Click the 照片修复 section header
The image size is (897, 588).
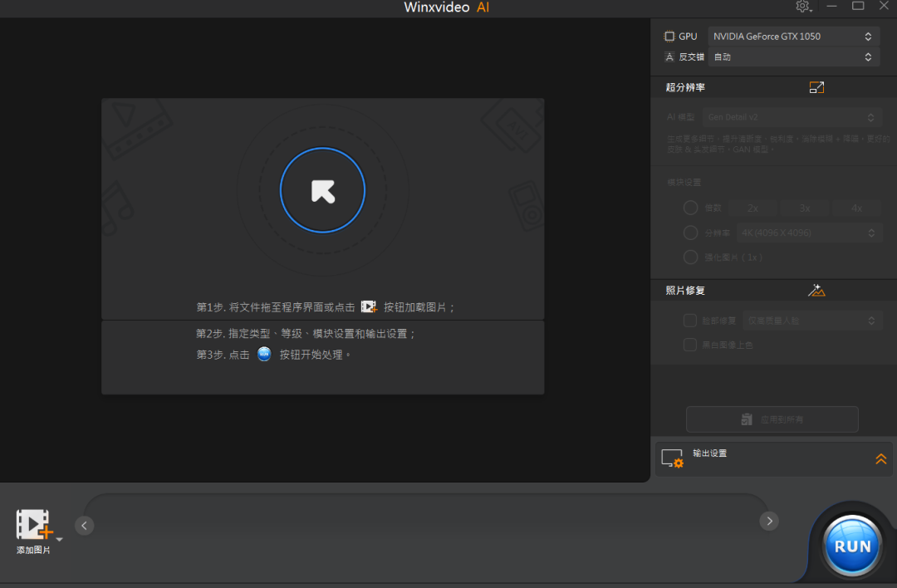pos(685,291)
